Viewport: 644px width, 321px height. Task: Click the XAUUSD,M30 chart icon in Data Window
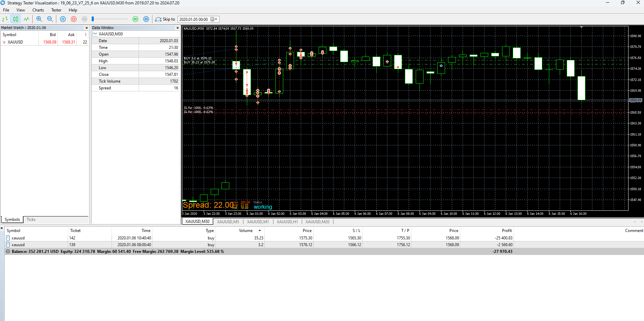point(95,34)
